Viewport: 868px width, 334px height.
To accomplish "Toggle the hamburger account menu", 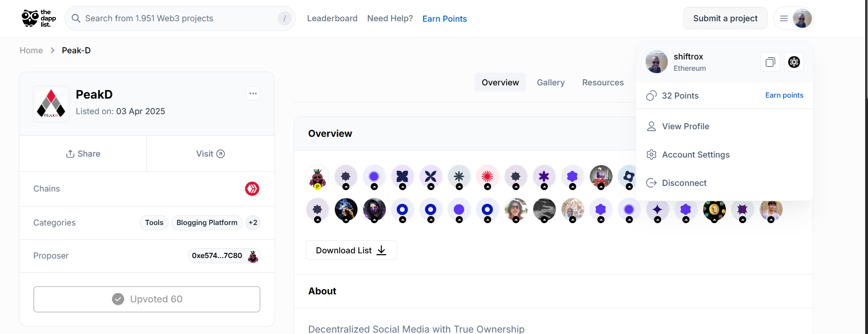I will point(784,18).
